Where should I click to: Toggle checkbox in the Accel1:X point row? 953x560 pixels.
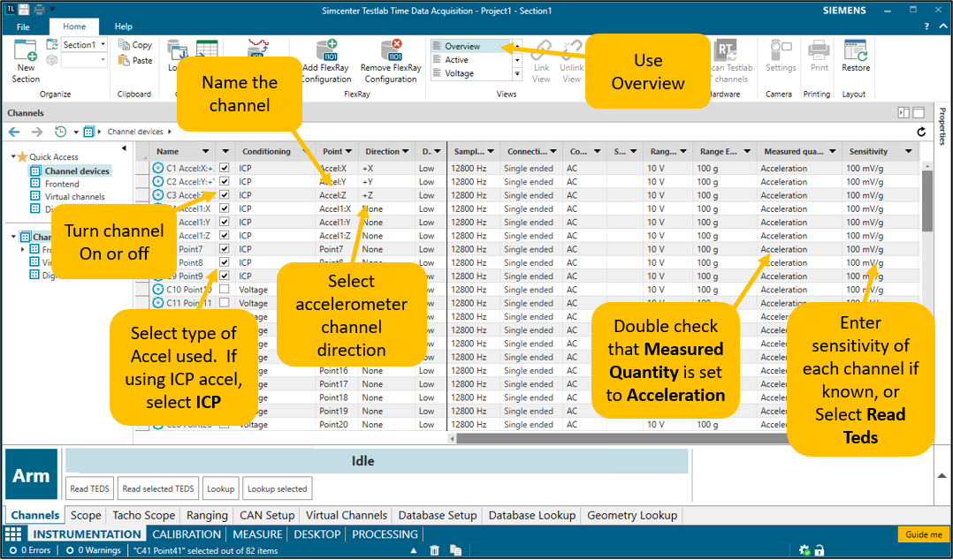pos(225,208)
